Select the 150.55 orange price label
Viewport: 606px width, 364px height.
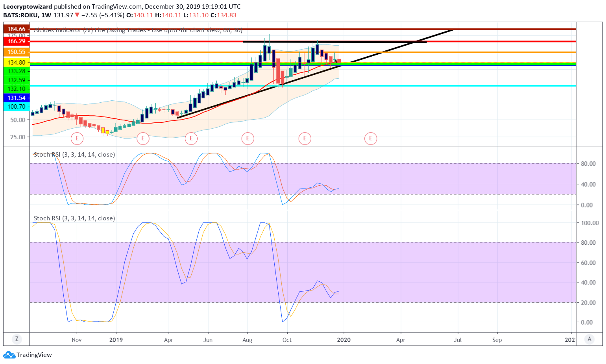click(x=17, y=52)
